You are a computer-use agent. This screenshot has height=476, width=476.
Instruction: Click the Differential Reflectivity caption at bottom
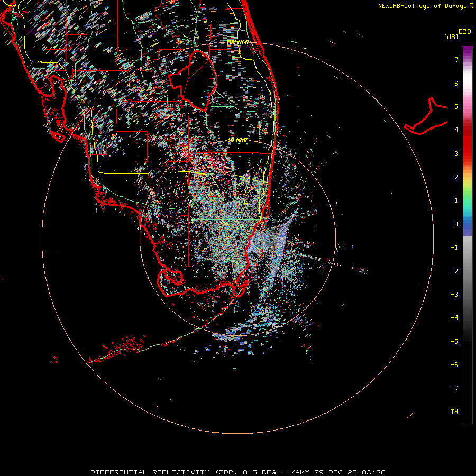(x=237, y=472)
